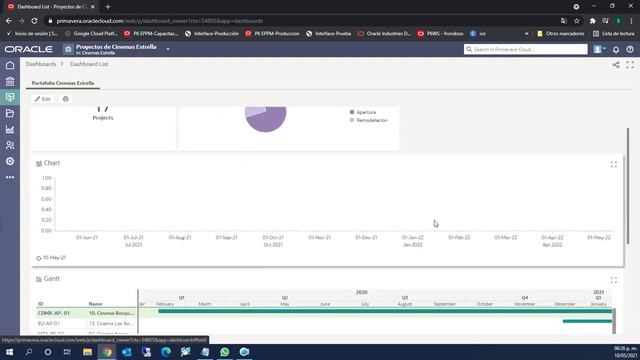Open the reports chart icon in sidebar
This screenshot has height=360, width=640.
[x=10, y=129]
